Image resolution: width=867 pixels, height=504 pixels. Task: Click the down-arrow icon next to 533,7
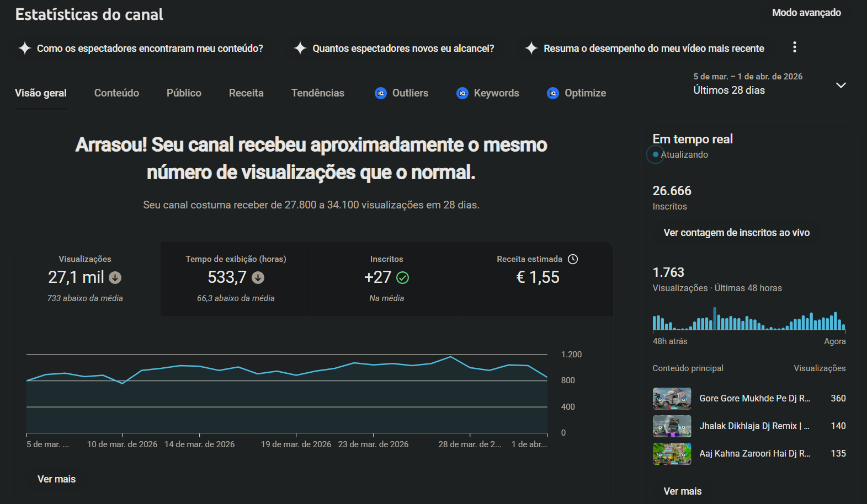[258, 277]
